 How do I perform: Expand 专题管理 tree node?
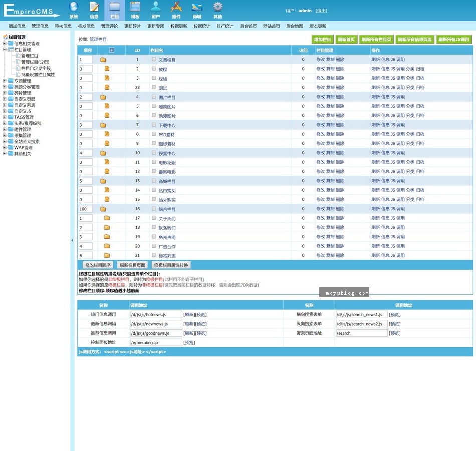pos(5,81)
